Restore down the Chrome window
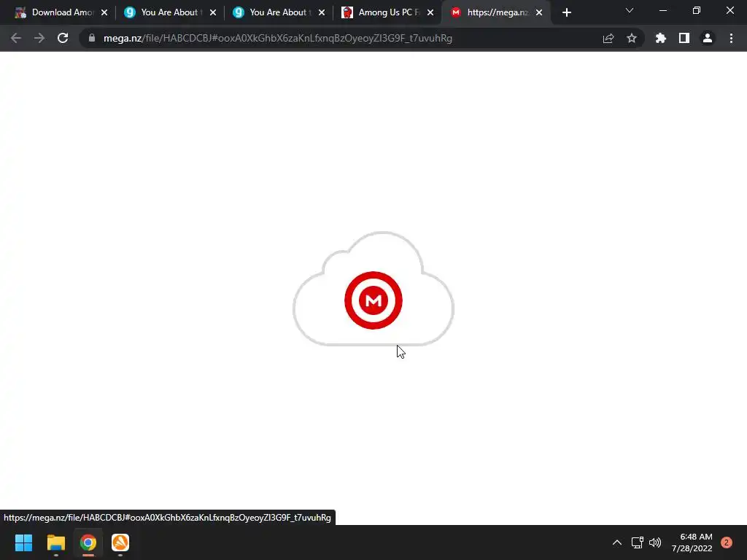This screenshot has width=747, height=560. pyautogui.click(x=697, y=10)
